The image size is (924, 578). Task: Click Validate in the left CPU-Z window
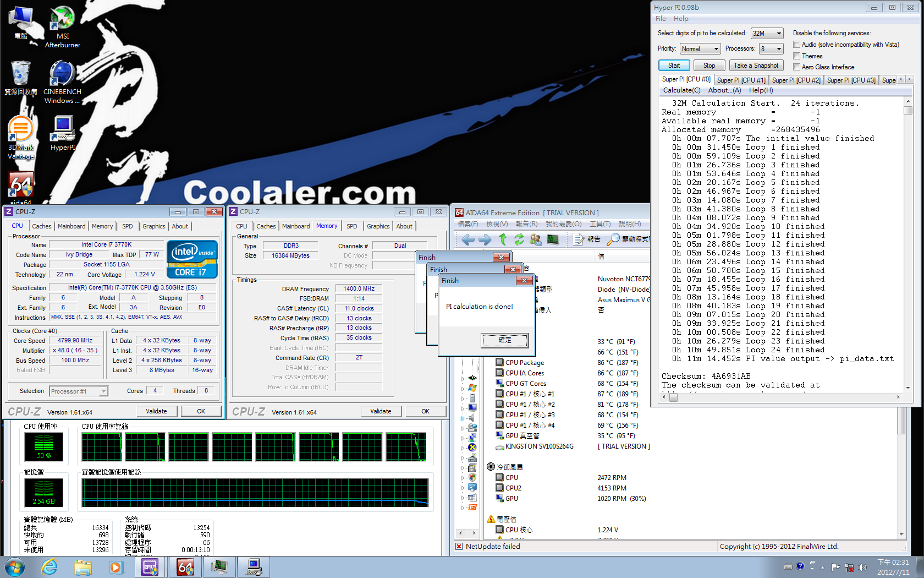tap(156, 411)
